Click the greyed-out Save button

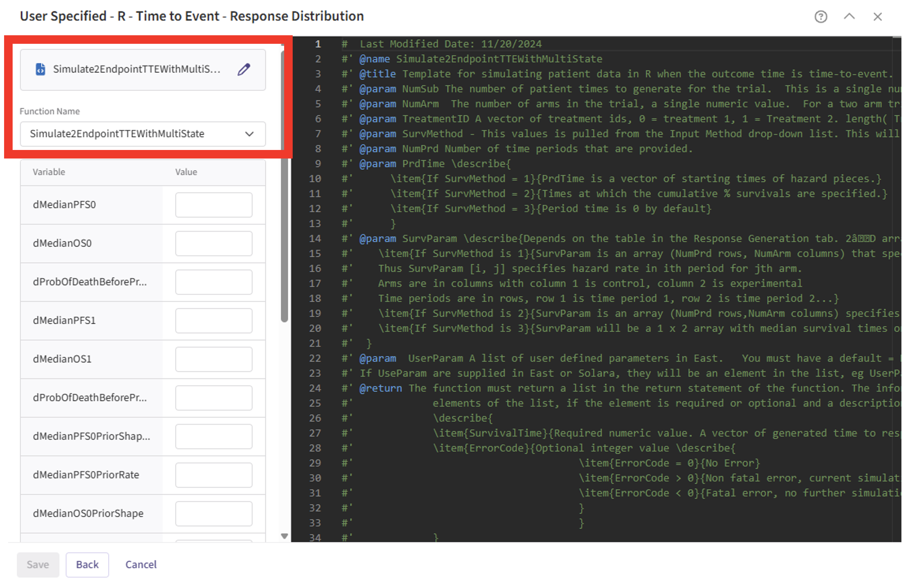click(x=38, y=564)
